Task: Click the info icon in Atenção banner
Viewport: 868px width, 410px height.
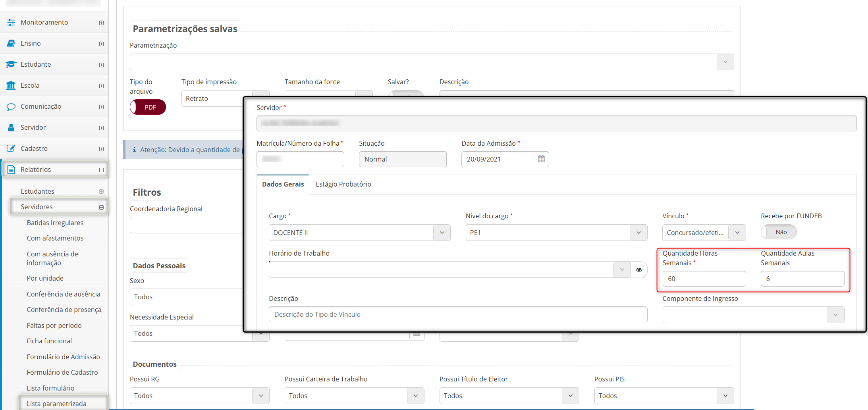Action: pyautogui.click(x=134, y=150)
